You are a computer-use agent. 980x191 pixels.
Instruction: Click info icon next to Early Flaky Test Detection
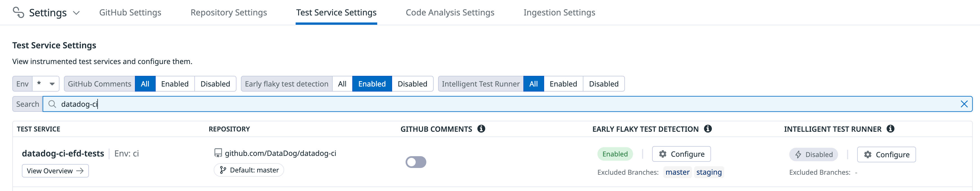point(708,129)
